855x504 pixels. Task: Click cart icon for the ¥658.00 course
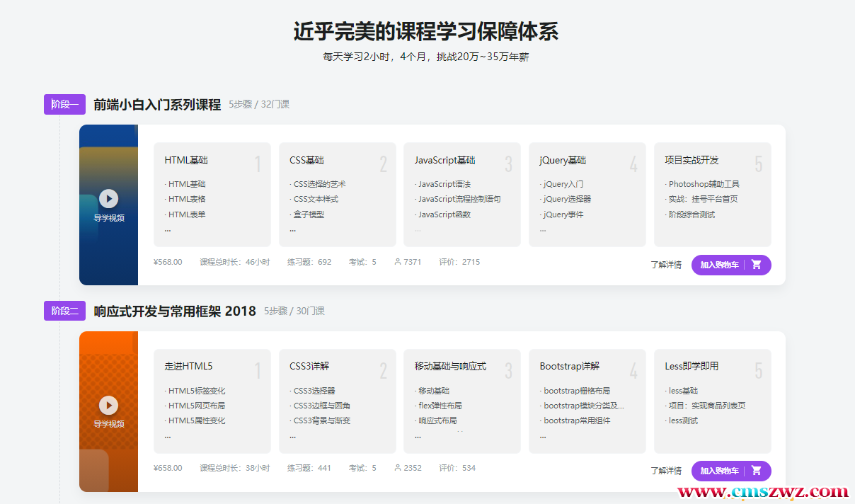point(756,471)
